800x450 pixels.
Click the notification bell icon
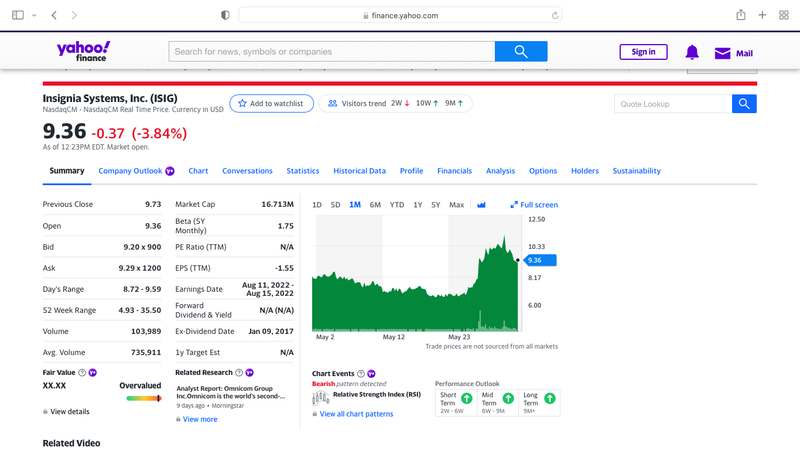(692, 52)
